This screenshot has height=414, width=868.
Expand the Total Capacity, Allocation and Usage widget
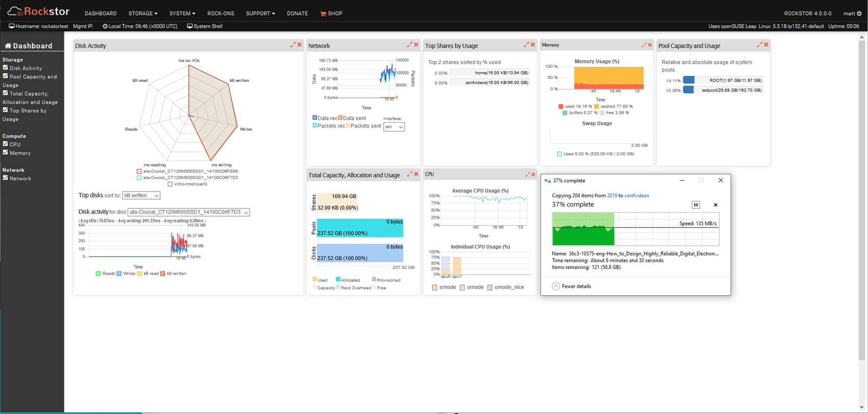(410, 174)
